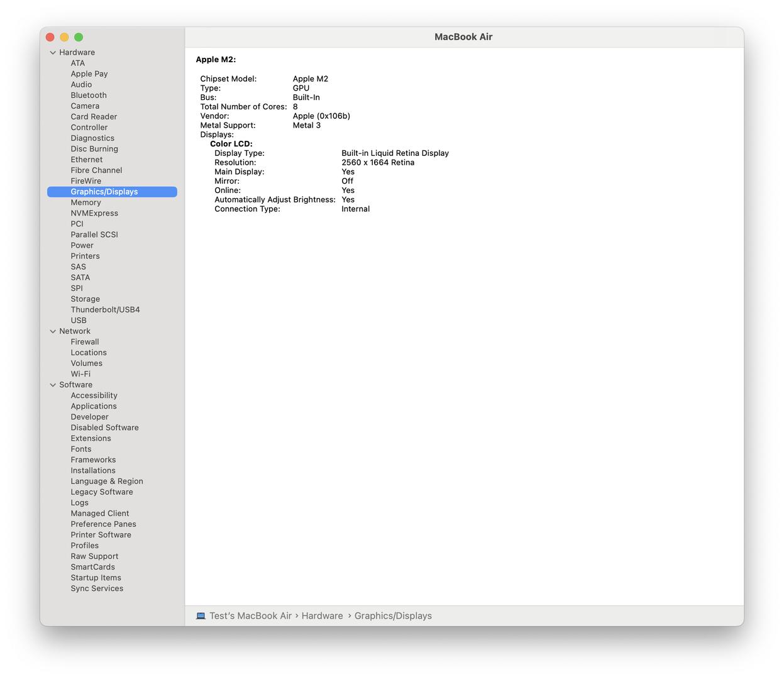784x679 pixels.
Task: Select SAS in the sidebar
Action: click(78, 267)
